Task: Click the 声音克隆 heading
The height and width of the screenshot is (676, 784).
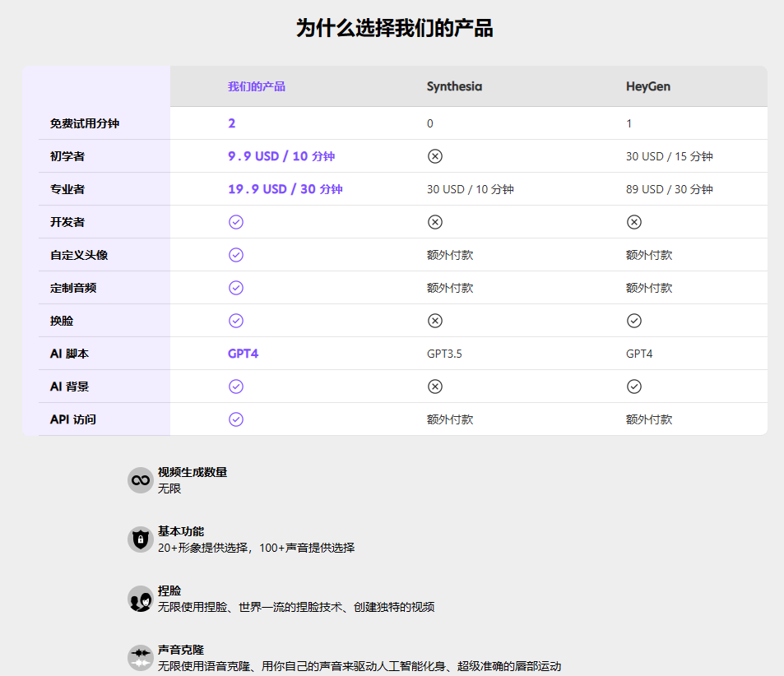Action: (x=181, y=650)
